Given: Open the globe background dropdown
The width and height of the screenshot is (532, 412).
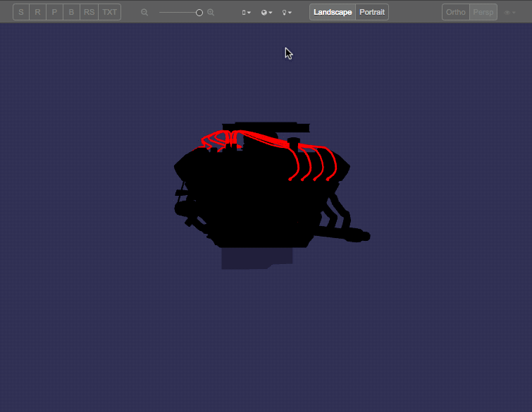Looking at the screenshot, I should point(266,13).
